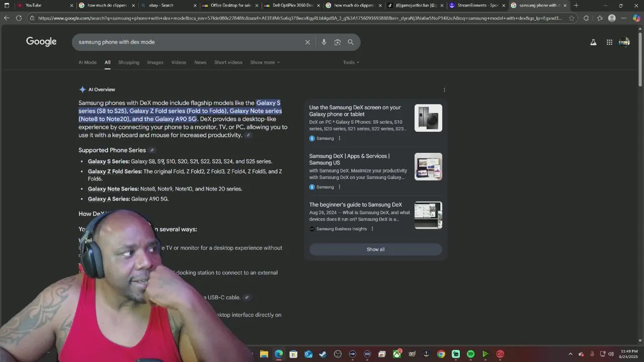The width and height of the screenshot is (644, 362).
Task: Open Samsung DeX Apps & Services link
Action: pos(350,159)
